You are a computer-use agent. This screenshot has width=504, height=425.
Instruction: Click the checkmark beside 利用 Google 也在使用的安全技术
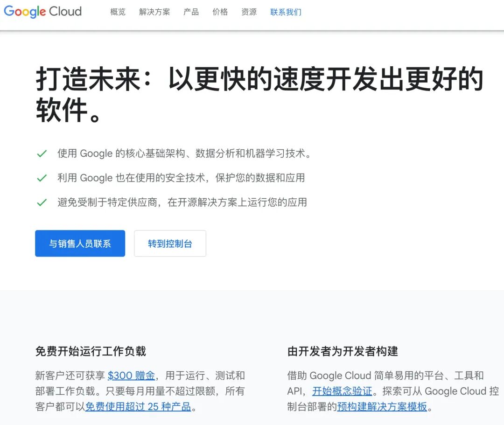(42, 178)
